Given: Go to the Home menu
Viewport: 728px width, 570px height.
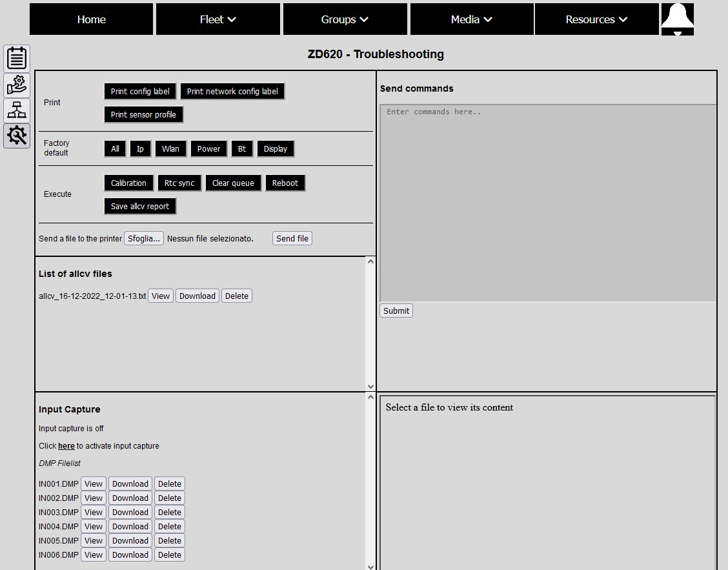Looking at the screenshot, I should tap(92, 19).
